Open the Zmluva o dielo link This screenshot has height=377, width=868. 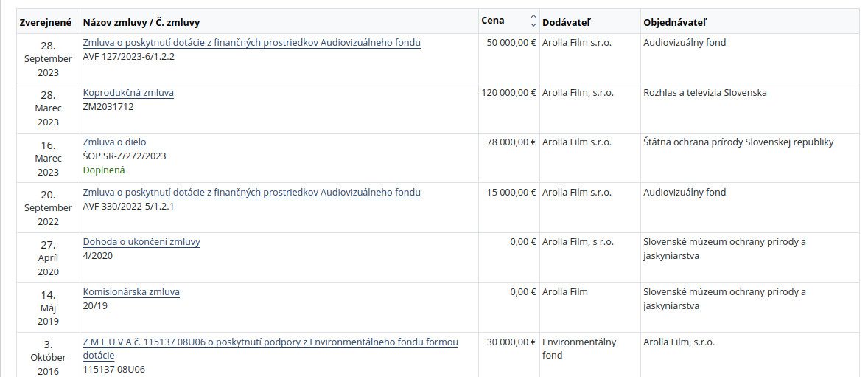[x=114, y=142]
